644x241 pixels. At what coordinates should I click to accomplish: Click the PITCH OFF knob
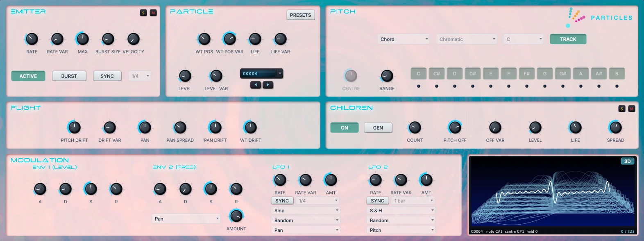455,127
